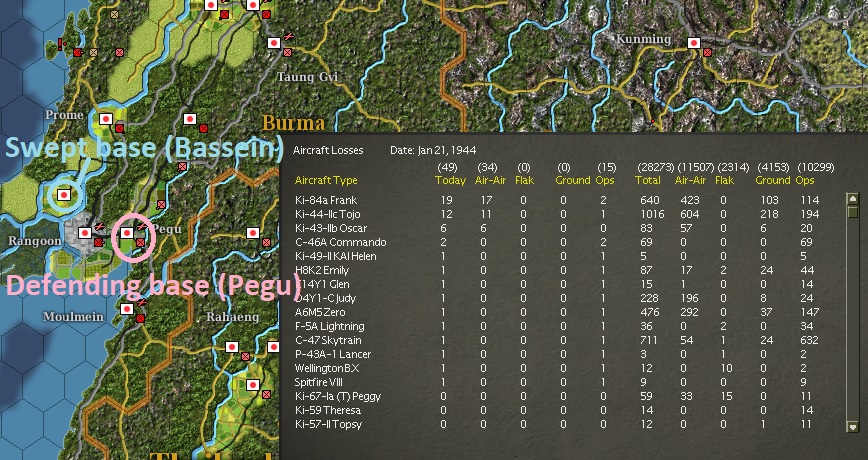Click the red unit marker at Pegu
Viewport: 868px width, 460px height.
141,242
